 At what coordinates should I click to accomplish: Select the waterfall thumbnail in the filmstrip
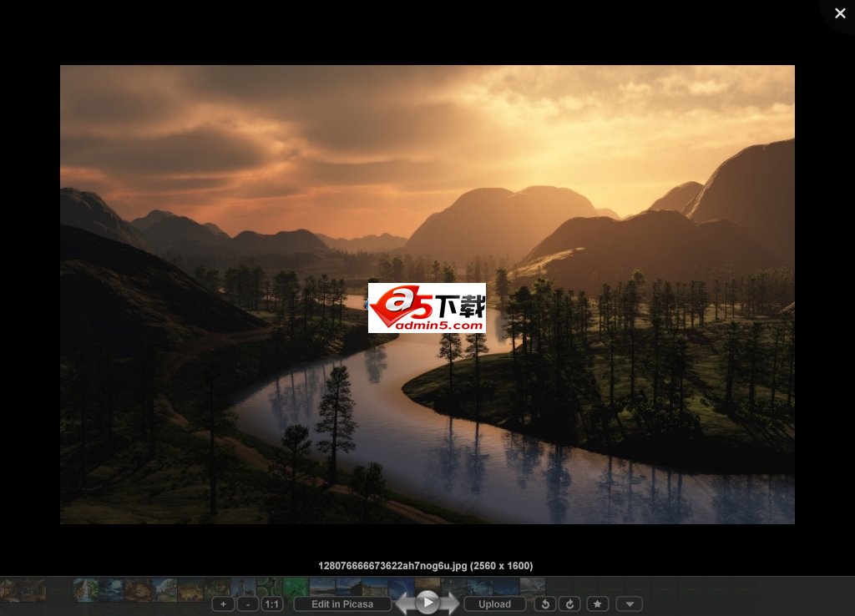[86, 588]
